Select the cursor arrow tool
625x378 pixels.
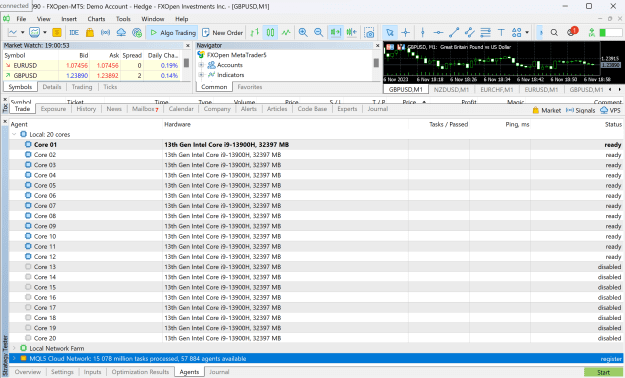click(x=390, y=33)
